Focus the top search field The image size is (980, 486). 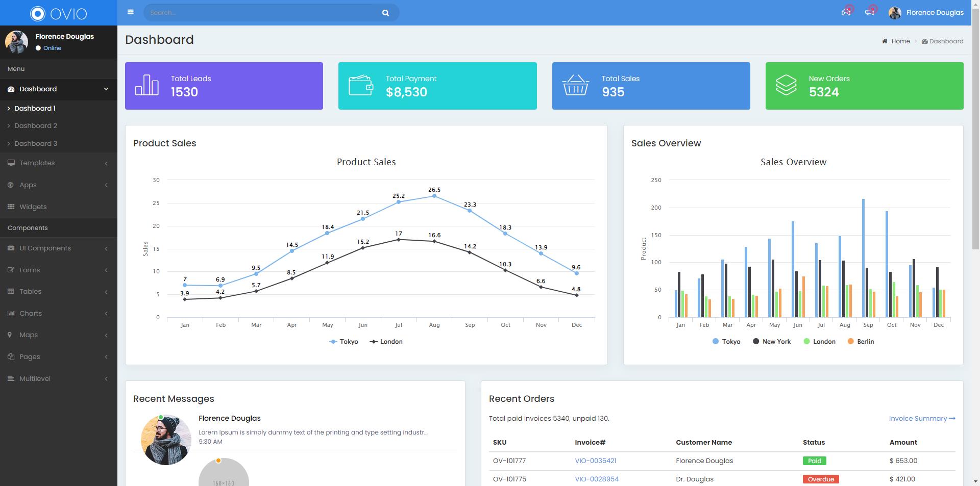pyautogui.click(x=263, y=13)
